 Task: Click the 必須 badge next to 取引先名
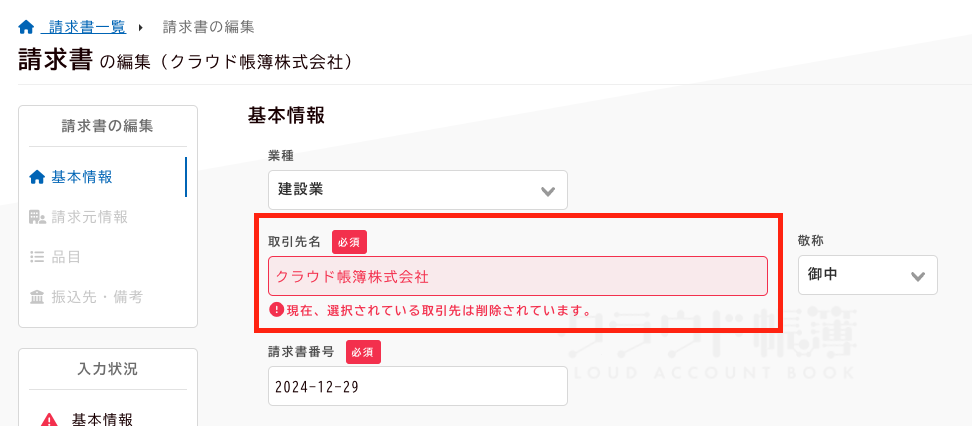point(349,242)
